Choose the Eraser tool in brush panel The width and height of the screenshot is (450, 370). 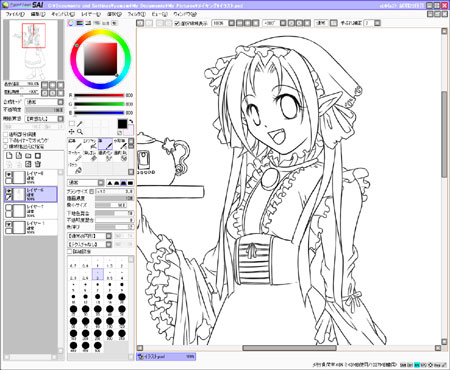(90, 157)
